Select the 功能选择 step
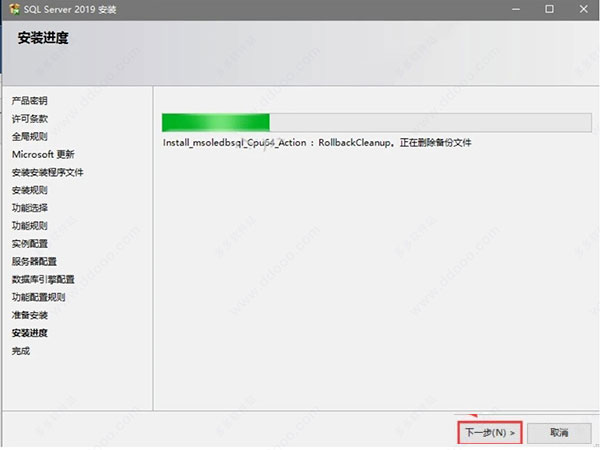The width and height of the screenshot is (600, 450). pyautogui.click(x=29, y=208)
